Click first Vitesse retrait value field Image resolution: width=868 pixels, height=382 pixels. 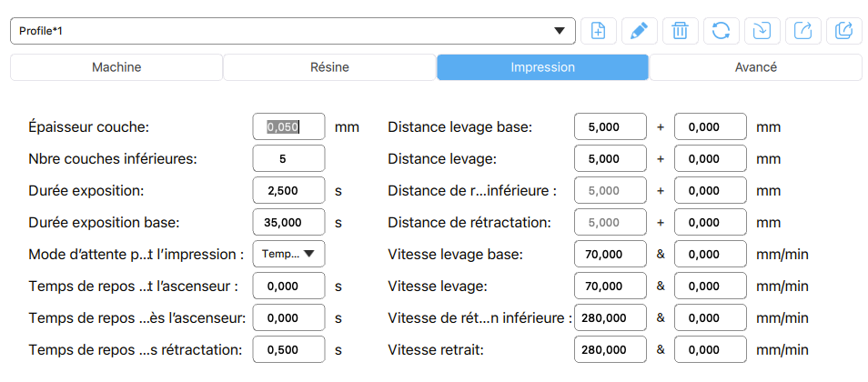pyautogui.click(x=611, y=349)
